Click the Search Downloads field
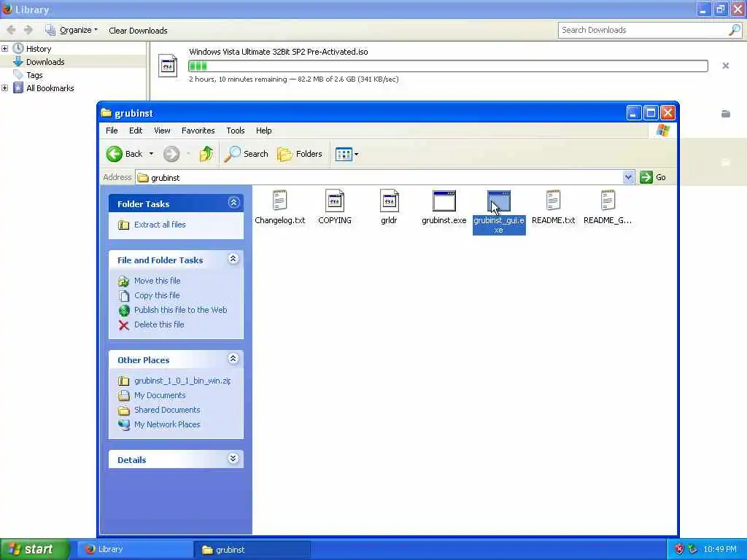This screenshot has height=560, width=747. pos(643,30)
